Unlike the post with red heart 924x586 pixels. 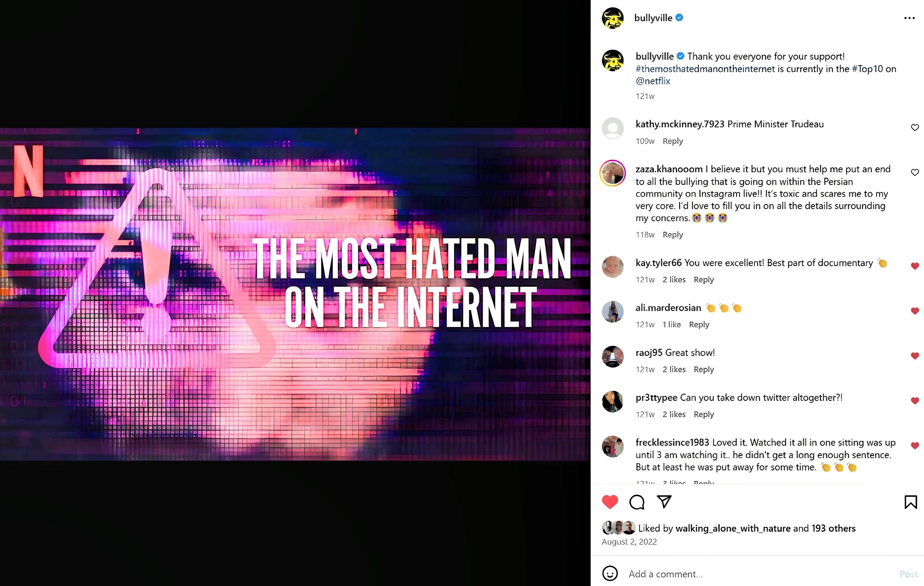click(x=610, y=502)
